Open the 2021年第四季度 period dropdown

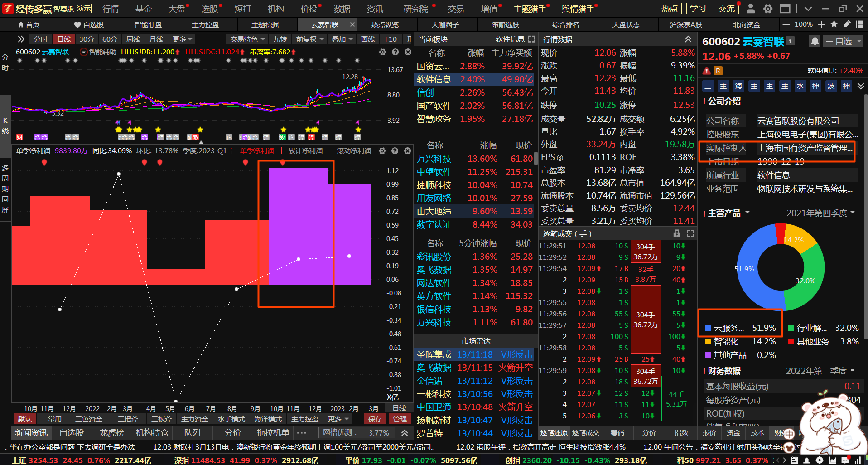[820, 213]
